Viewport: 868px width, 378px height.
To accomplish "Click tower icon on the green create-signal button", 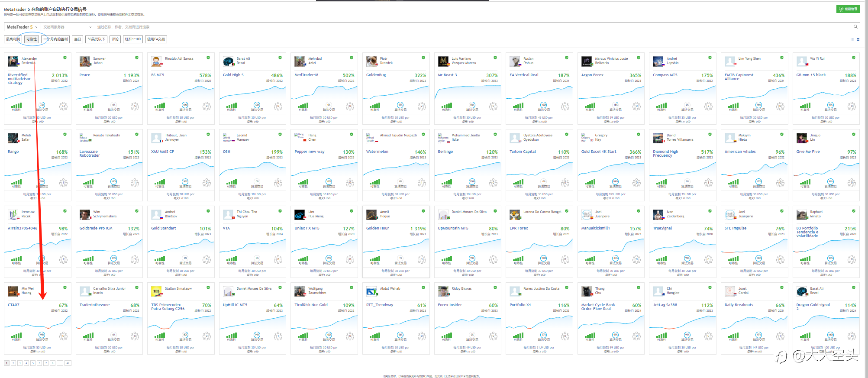I will [x=841, y=9].
